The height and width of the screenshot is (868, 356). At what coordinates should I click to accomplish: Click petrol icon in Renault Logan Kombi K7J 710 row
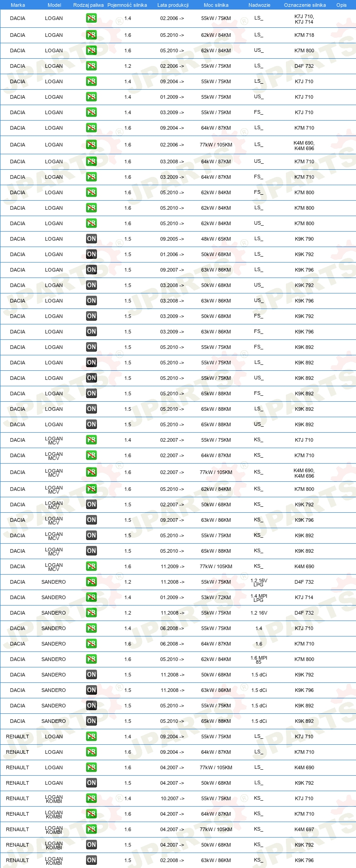click(92, 798)
